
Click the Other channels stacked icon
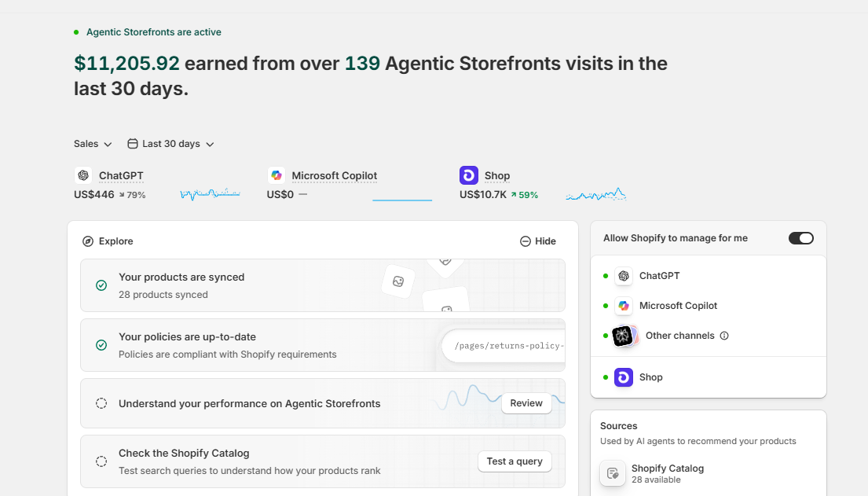(x=625, y=336)
